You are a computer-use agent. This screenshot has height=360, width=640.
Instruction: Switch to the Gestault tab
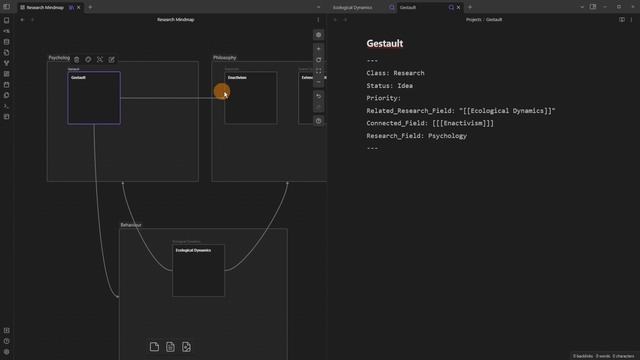408,7
